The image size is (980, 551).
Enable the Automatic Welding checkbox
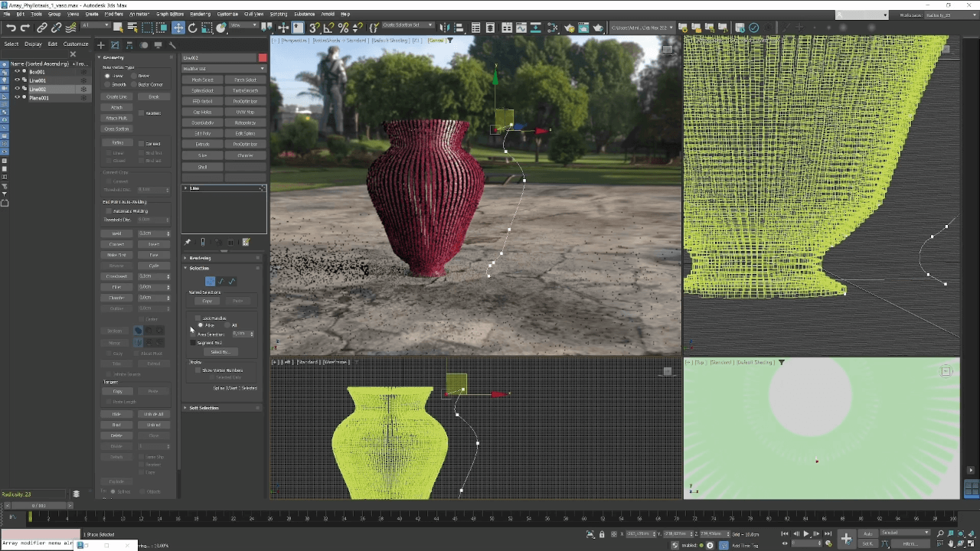(108, 210)
